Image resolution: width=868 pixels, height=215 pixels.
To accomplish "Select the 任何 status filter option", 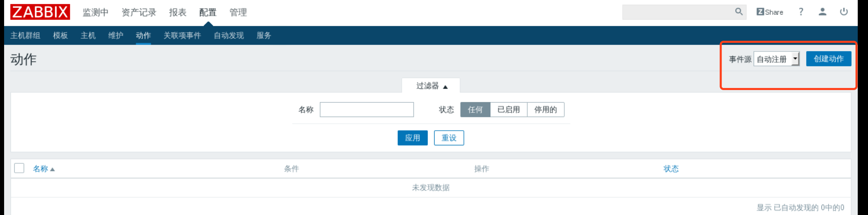I will (475, 110).
